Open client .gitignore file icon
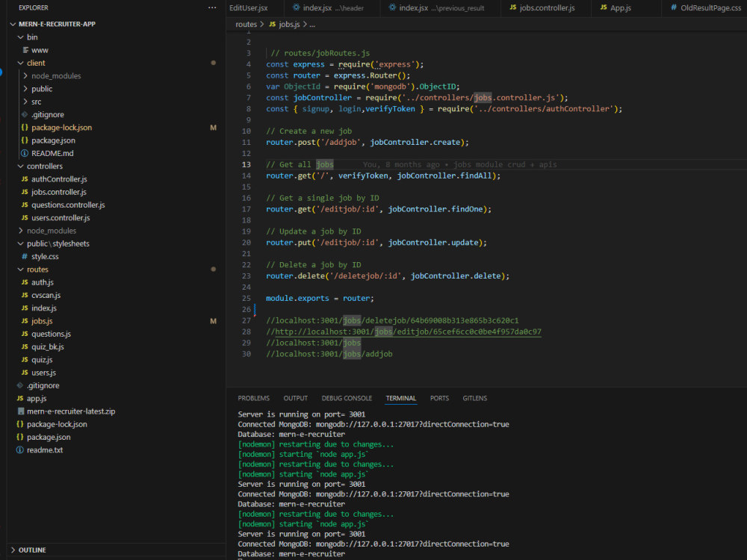The height and width of the screenshot is (560, 747). [x=25, y=114]
